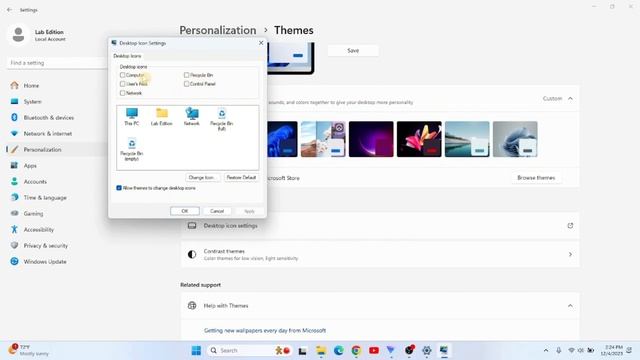Open Google Chrome from the taskbar
Viewport: 640px width, 360px height.
coord(356,350)
